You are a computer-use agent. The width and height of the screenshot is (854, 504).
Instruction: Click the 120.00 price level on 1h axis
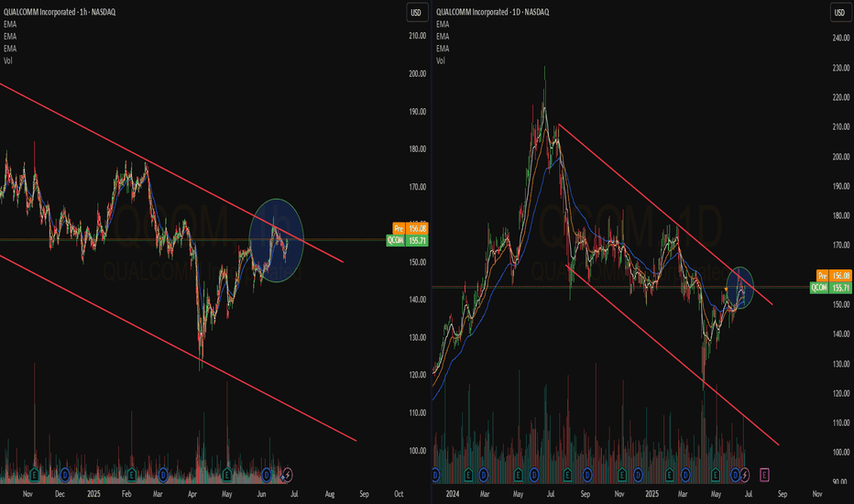pos(418,375)
